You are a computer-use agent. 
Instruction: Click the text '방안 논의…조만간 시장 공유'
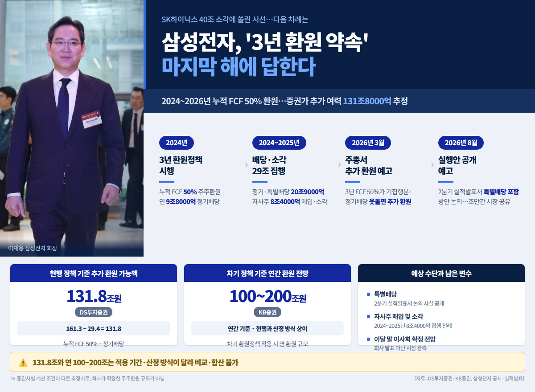tap(474, 201)
